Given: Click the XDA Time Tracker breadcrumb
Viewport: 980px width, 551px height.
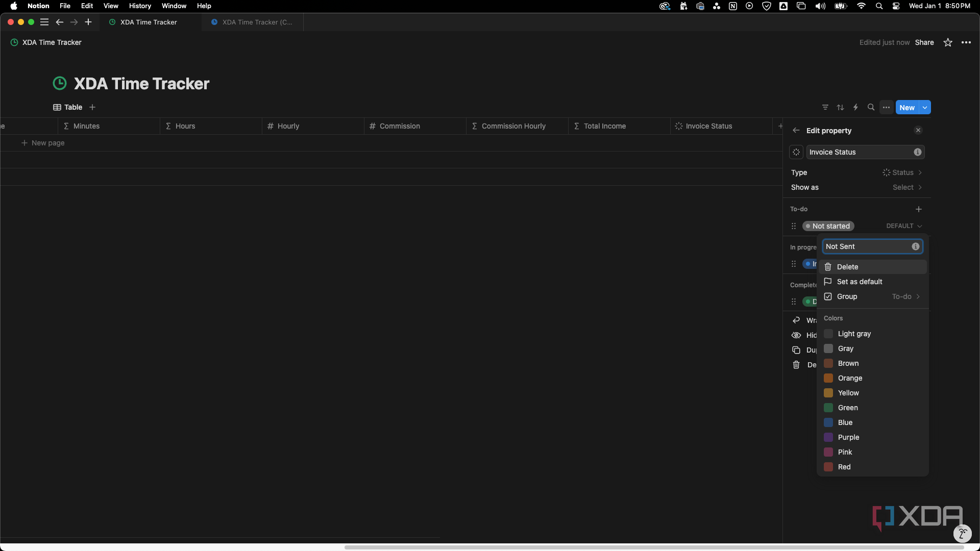Looking at the screenshot, I should [x=46, y=42].
